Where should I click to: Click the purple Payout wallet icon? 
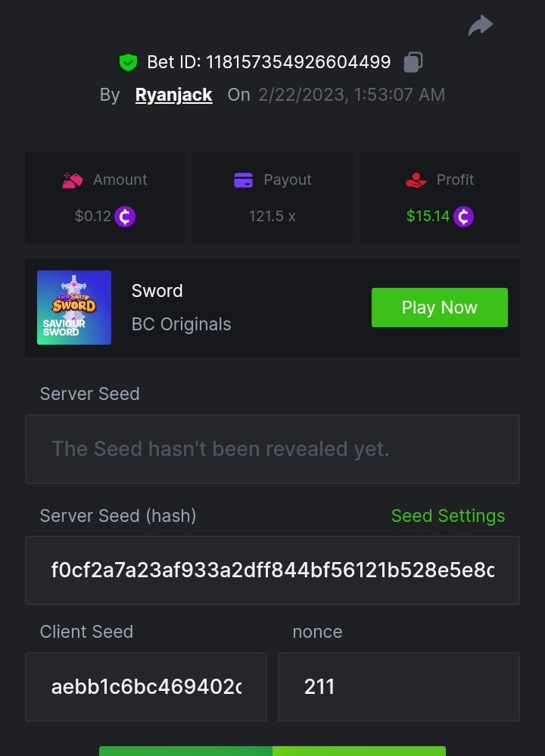[243, 180]
